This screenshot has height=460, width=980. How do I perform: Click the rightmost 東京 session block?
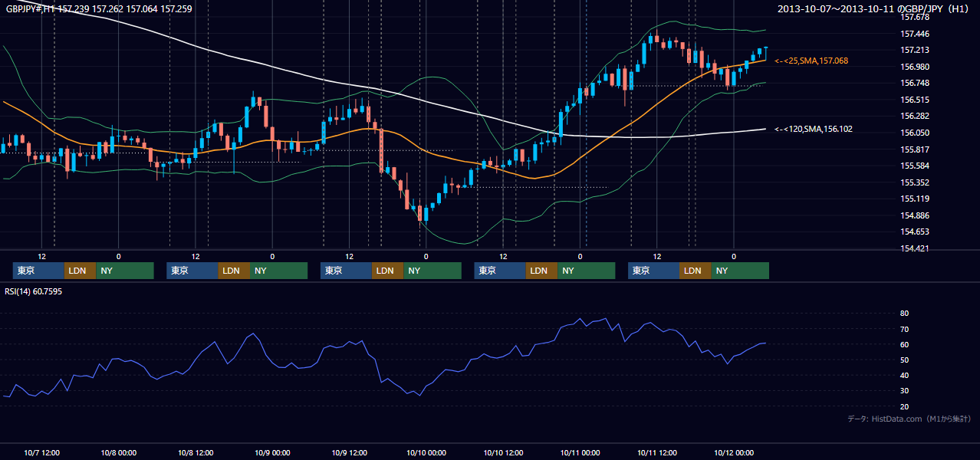(x=653, y=271)
